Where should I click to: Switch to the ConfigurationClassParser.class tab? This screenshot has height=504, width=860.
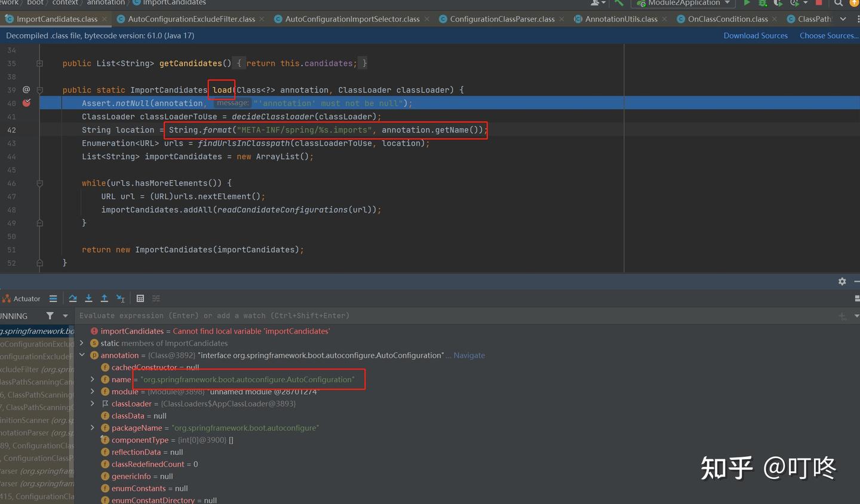[x=502, y=19]
